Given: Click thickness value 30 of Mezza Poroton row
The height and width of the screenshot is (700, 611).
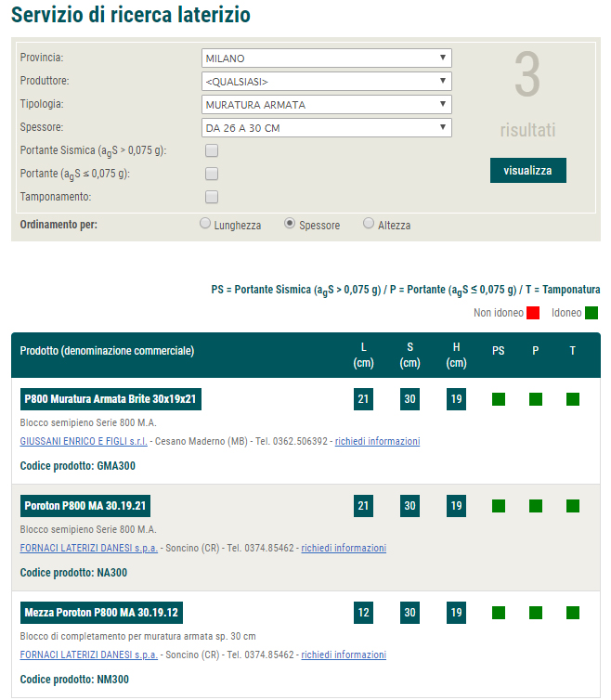Looking at the screenshot, I should 410,613.
